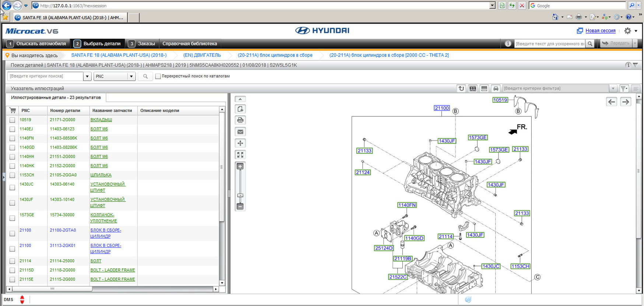Go to previous illustration arrow

(x=612, y=102)
